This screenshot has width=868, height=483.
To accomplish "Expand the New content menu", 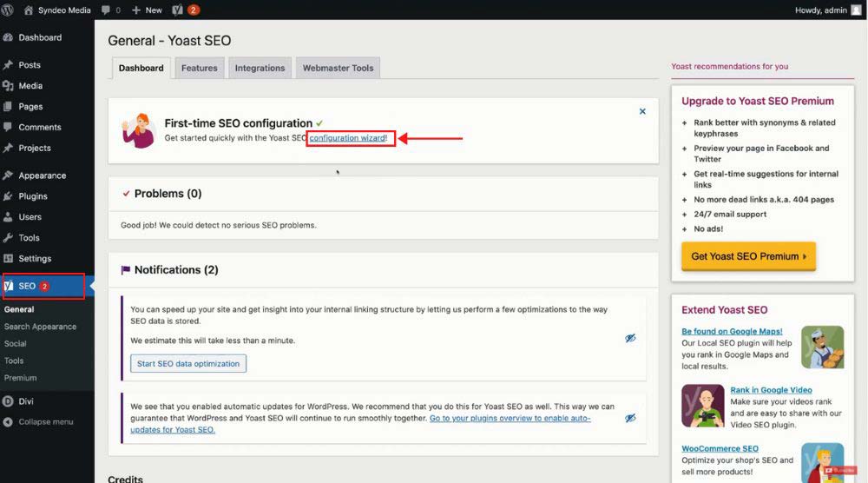I will 148,10.
